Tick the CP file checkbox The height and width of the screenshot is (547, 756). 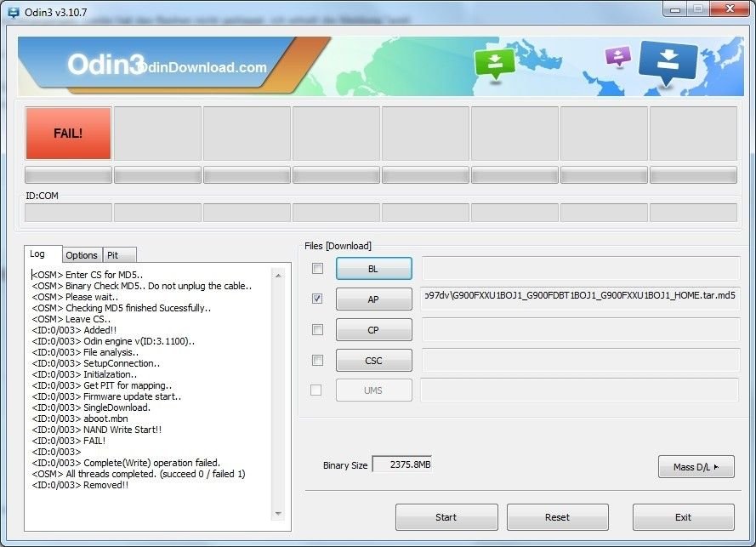pyautogui.click(x=317, y=329)
